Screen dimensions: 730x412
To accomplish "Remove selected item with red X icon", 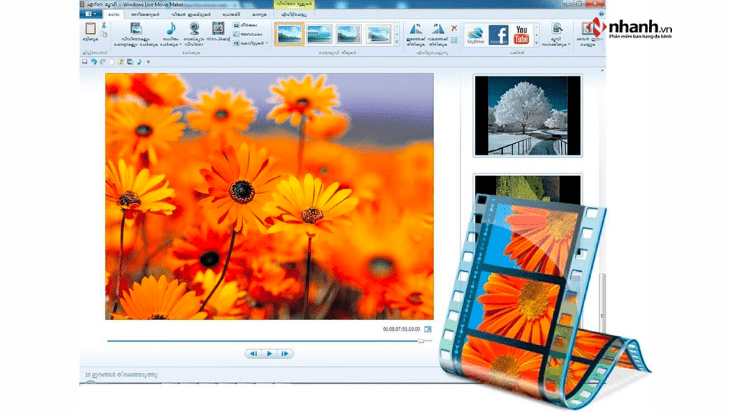I will tap(455, 28).
